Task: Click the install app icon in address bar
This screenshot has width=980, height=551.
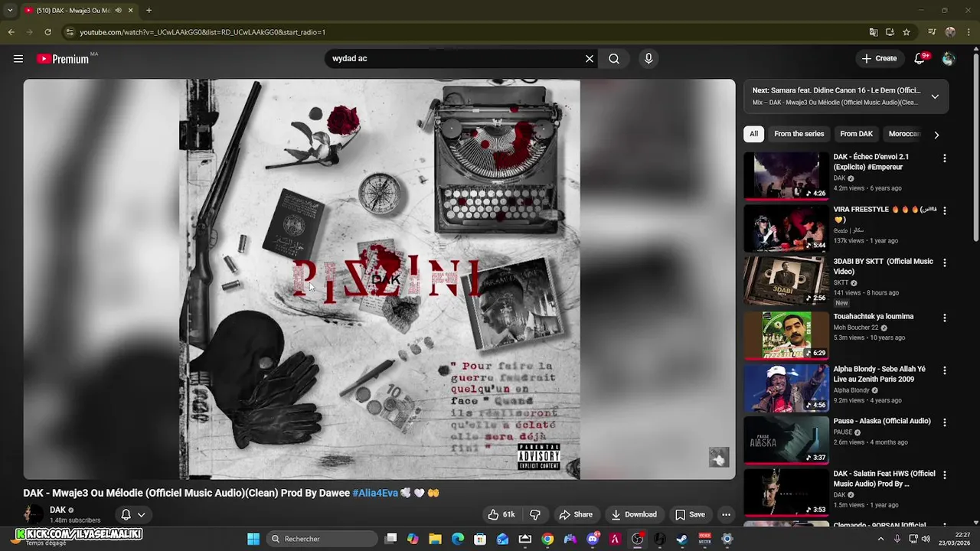Action: pyautogui.click(x=890, y=32)
